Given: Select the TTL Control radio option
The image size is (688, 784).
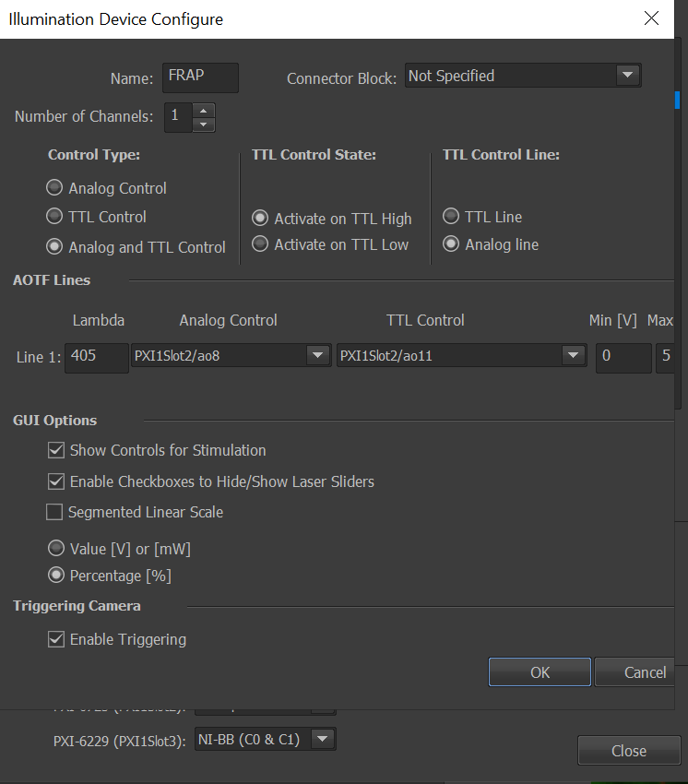Looking at the screenshot, I should pyautogui.click(x=55, y=217).
